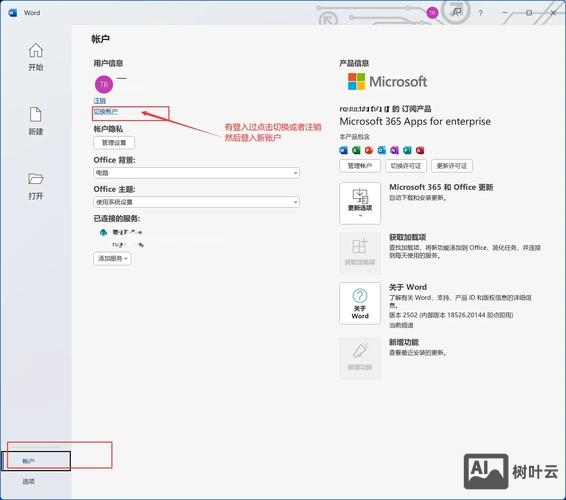The width and height of the screenshot is (566, 500).
Task: Expand the 添加服务 dropdown button
Action: coord(112,258)
